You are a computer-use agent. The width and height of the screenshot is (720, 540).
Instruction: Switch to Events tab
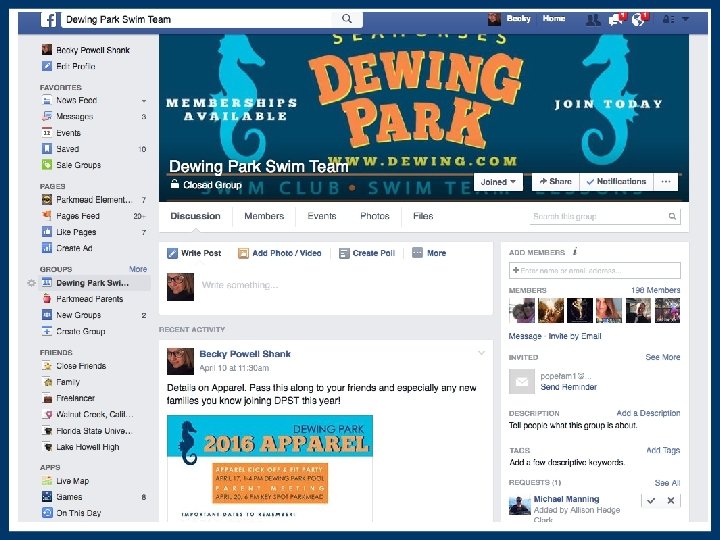[x=322, y=216]
